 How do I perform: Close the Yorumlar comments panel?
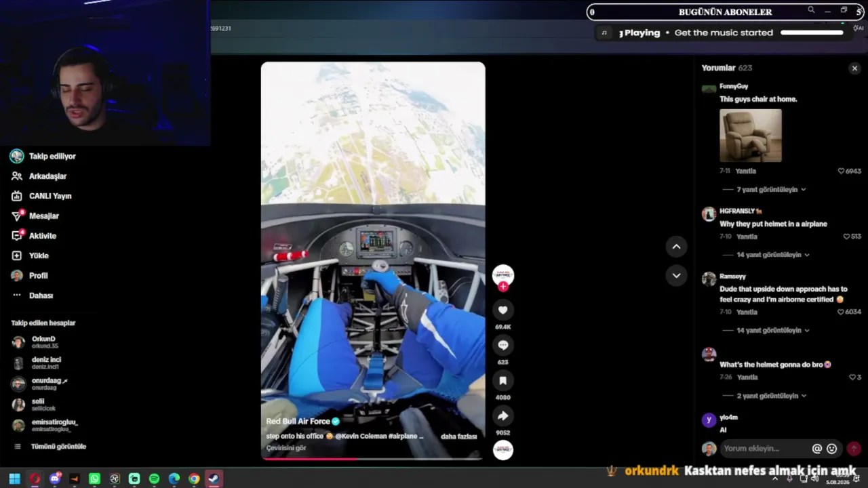(854, 68)
